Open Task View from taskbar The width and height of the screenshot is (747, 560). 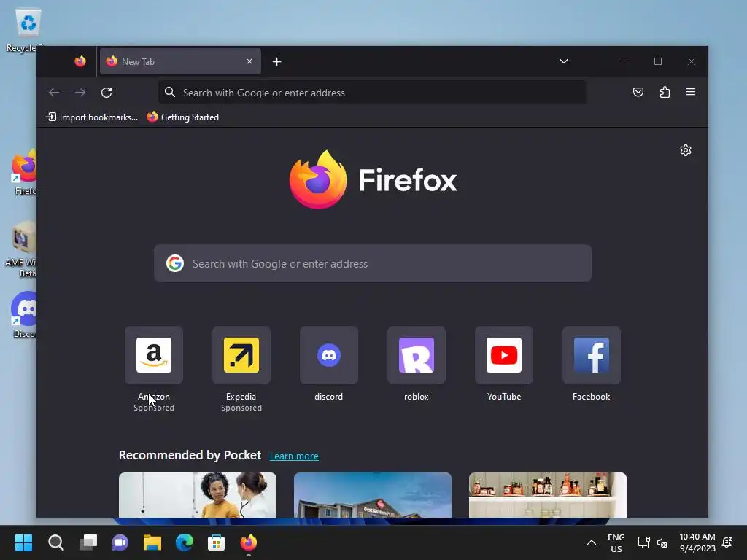[88, 542]
